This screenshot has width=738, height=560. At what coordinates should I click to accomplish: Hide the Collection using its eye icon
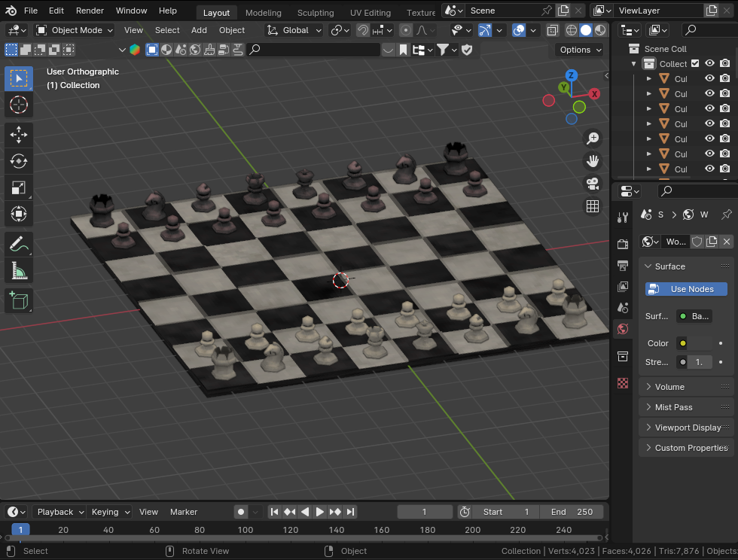(709, 64)
